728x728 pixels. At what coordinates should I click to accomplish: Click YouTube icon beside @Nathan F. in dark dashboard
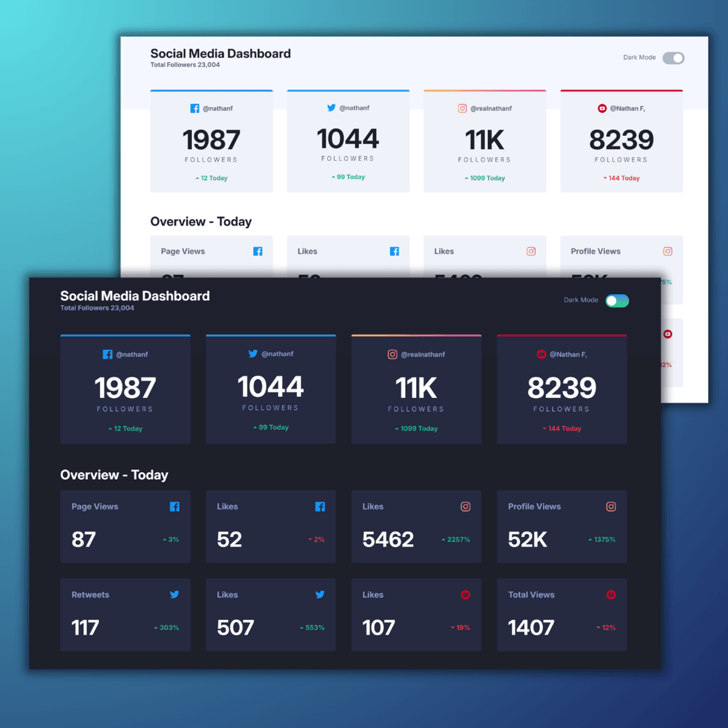(541, 354)
